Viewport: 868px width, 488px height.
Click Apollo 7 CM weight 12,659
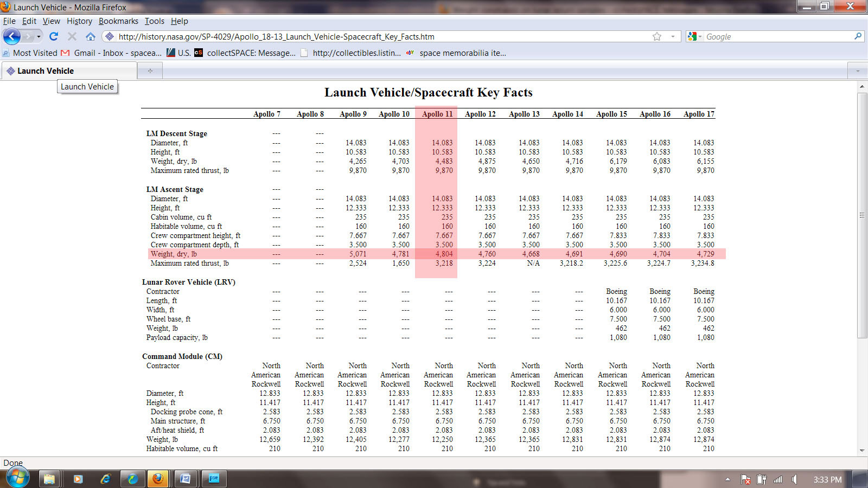click(270, 439)
